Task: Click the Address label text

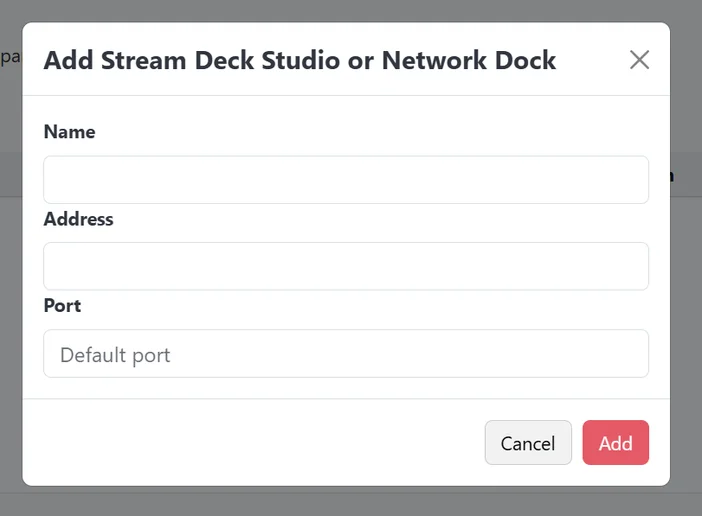Action: point(79,219)
